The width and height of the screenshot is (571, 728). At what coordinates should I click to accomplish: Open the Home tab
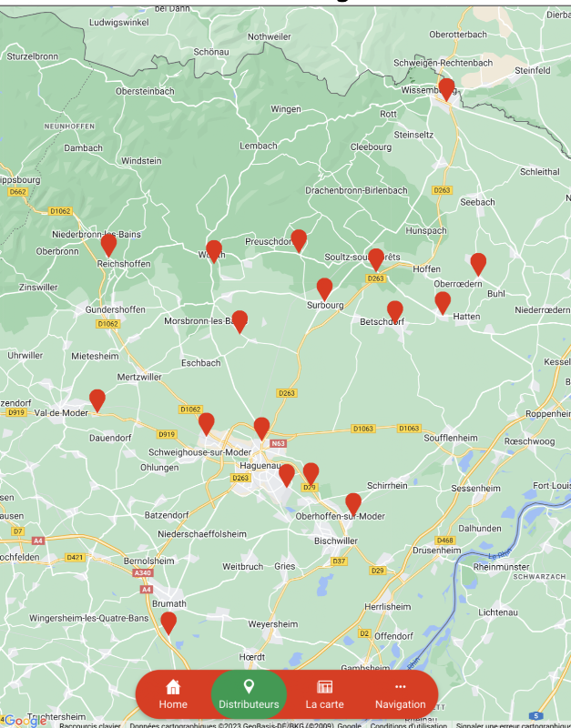pos(173,694)
